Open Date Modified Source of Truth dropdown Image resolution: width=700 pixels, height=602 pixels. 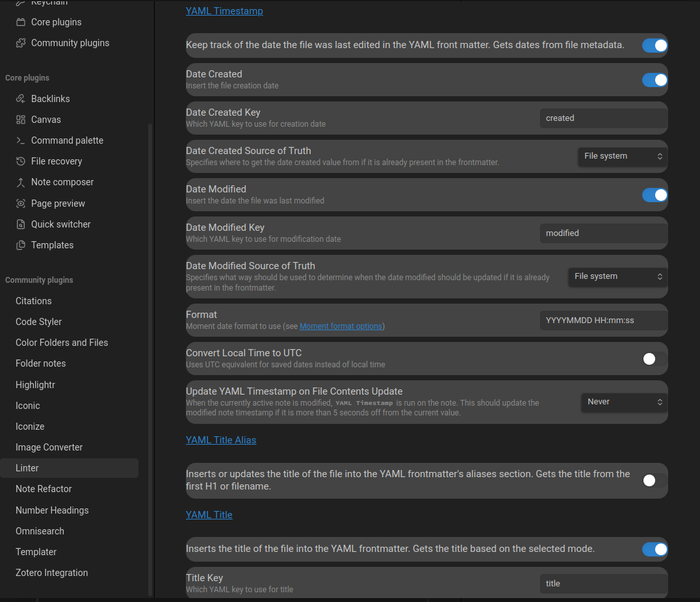click(617, 276)
